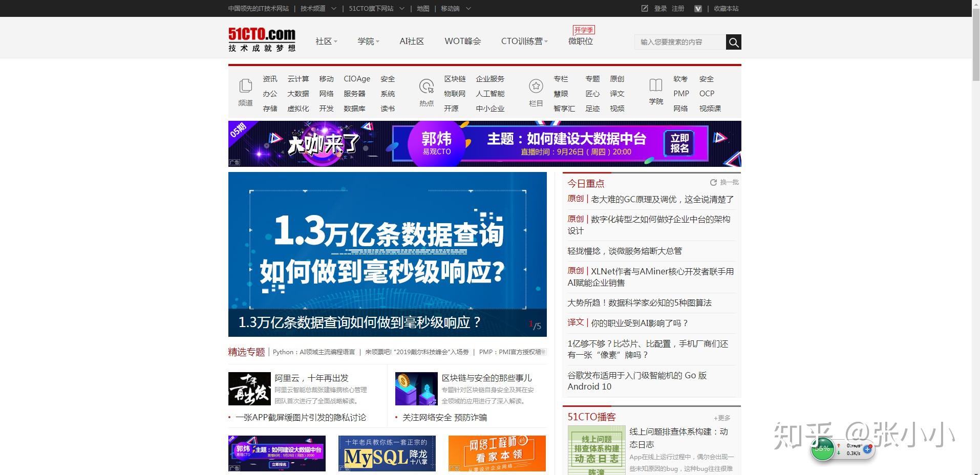Open article 大势所趋！数据科学家必知的5种图算法
The width and height of the screenshot is (980, 475).
point(640,303)
